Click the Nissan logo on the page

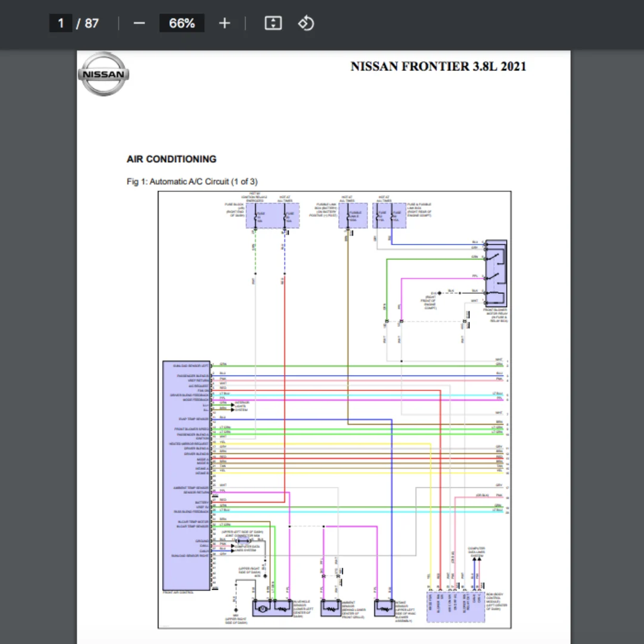[x=104, y=74]
